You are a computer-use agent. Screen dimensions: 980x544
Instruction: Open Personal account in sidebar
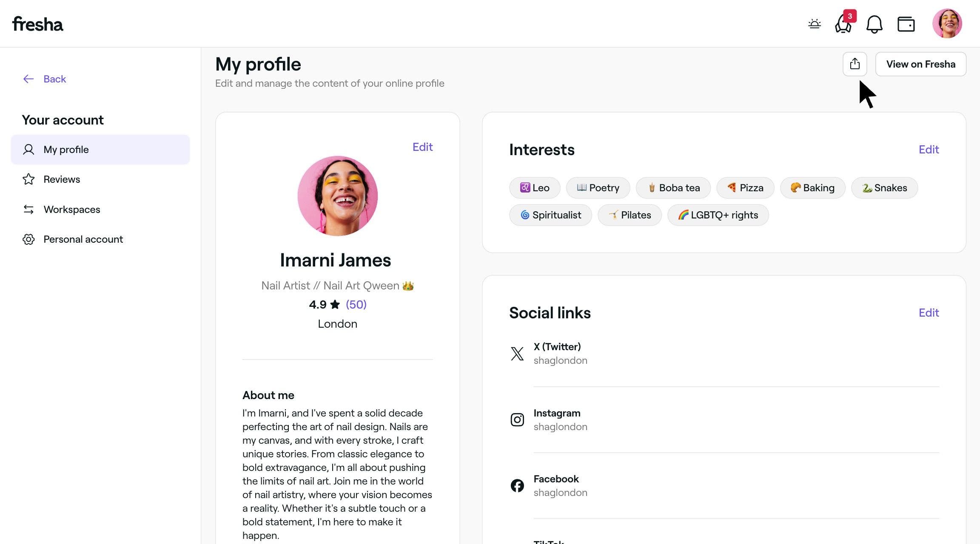tap(100, 239)
